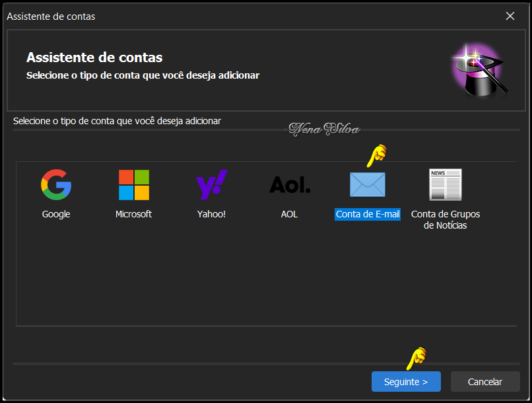Click the pointing hand above Seguinte
The width and height of the screenshot is (532, 403).
pyautogui.click(x=415, y=358)
